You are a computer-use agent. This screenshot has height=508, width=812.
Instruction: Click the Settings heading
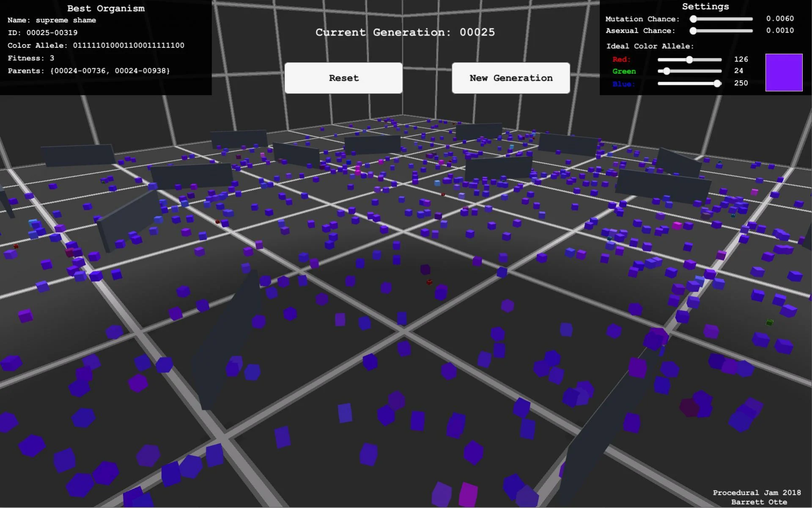click(x=705, y=6)
